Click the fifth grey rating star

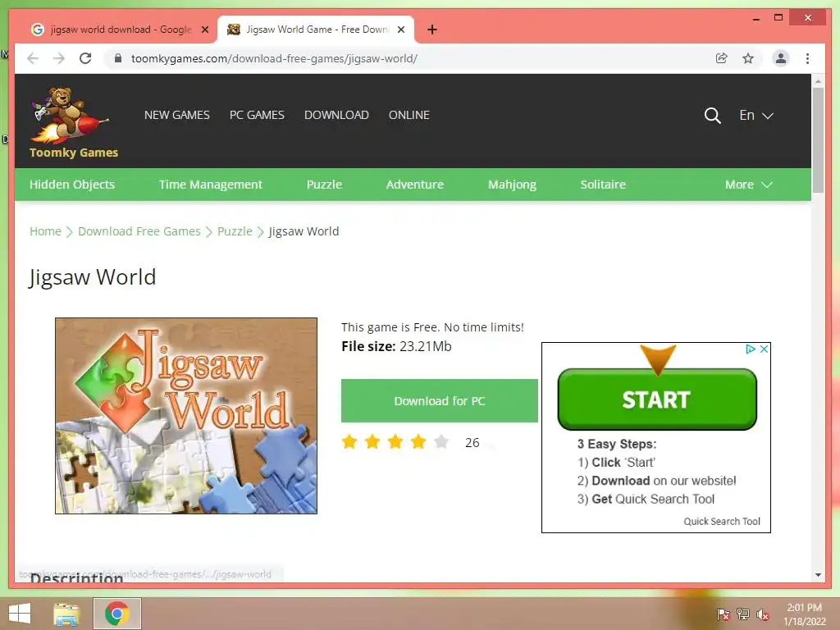tap(441, 442)
